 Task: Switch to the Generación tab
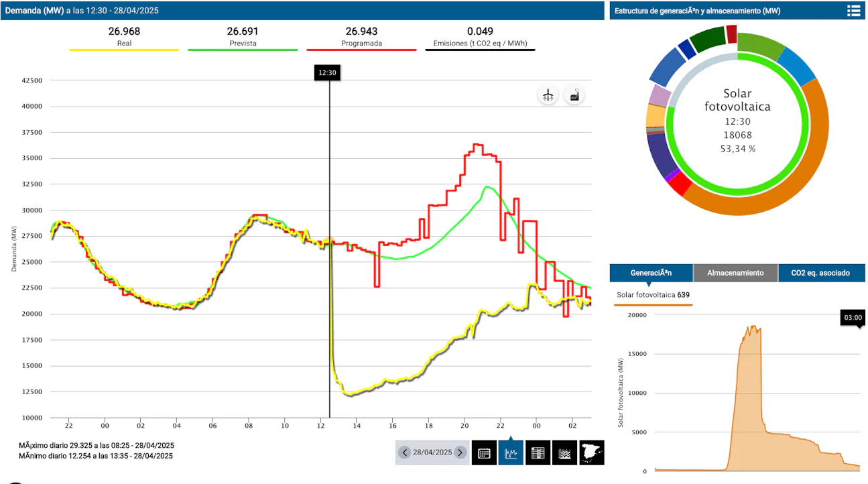click(651, 273)
